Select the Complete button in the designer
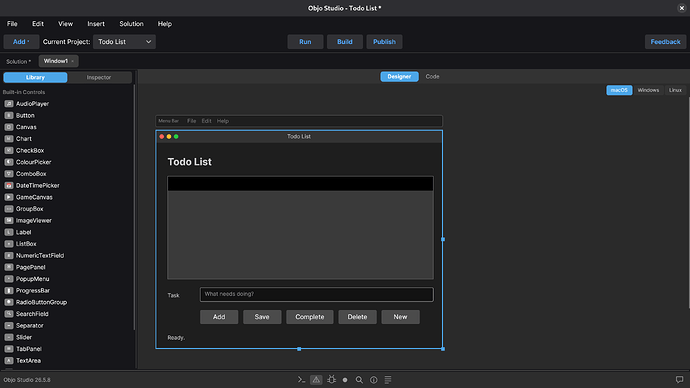The width and height of the screenshot is (690, 388). [x=310, y=317]
